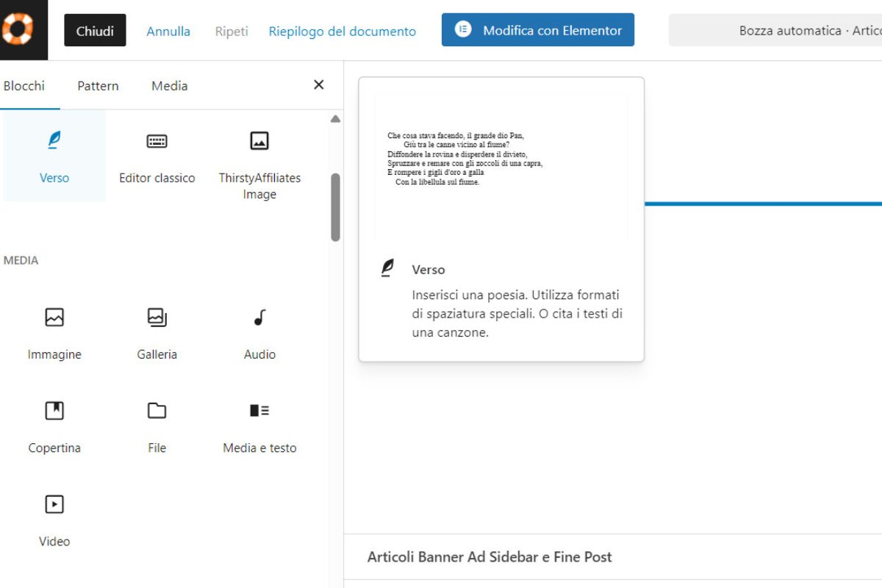Viewport: 882px width, 588px height.
Task: Insert an Audio block
Action: 259,332
